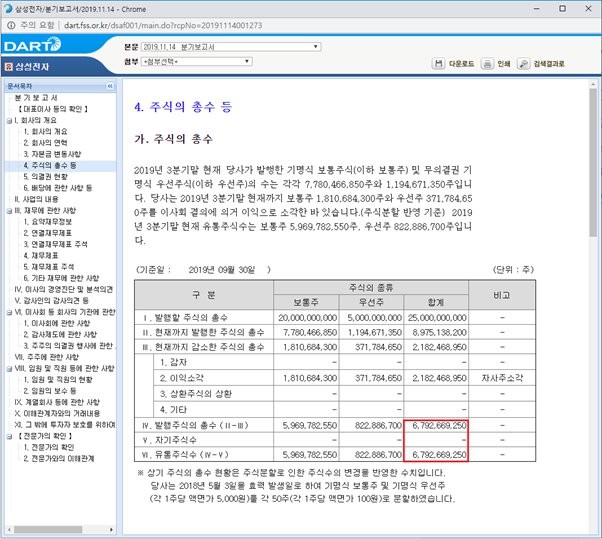Open the 첨부 attachment selection dropdown

pyautogui.click(x=230, y=61)
